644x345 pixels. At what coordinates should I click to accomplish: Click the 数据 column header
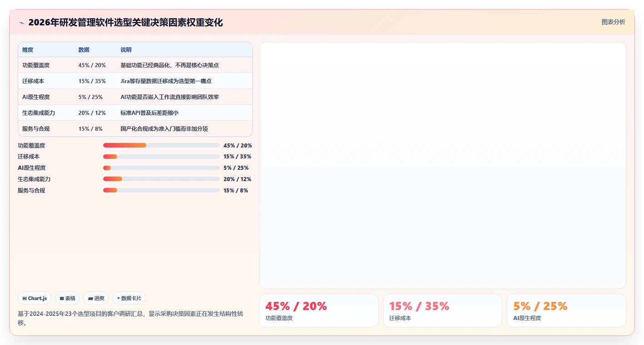(84, 50)
